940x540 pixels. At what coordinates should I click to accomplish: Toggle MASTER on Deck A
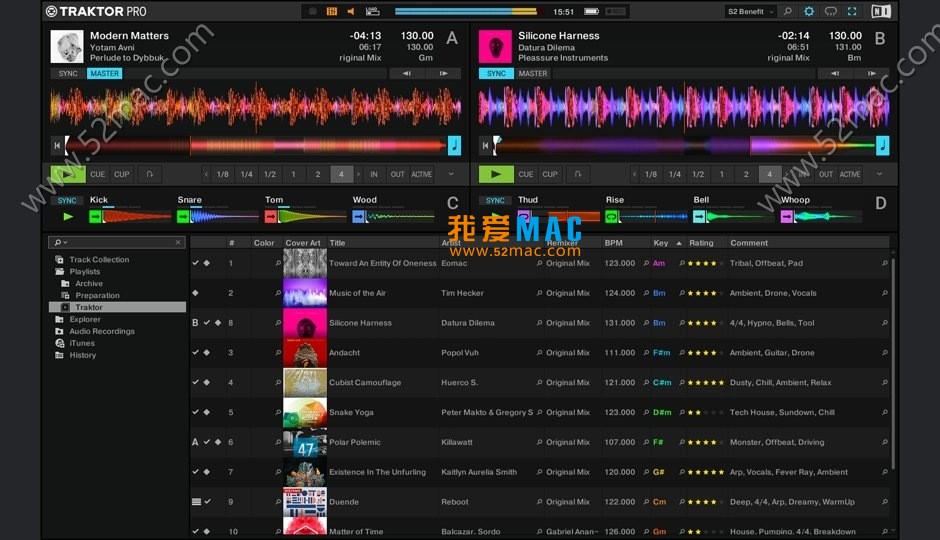[x=104, y=73]
